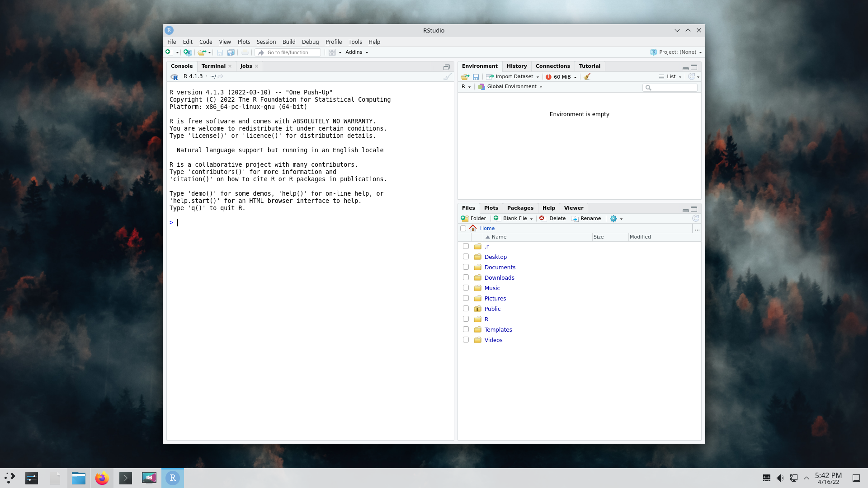This screenshot has height=488, width=868.
Task: Clear console with the broom icon
Action: (447, 77)
